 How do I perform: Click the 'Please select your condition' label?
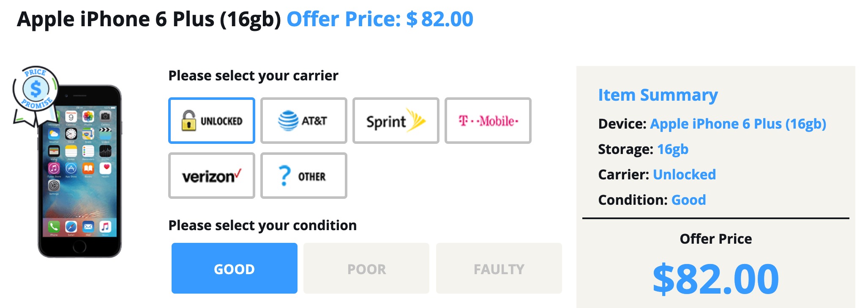click(262, 225)
